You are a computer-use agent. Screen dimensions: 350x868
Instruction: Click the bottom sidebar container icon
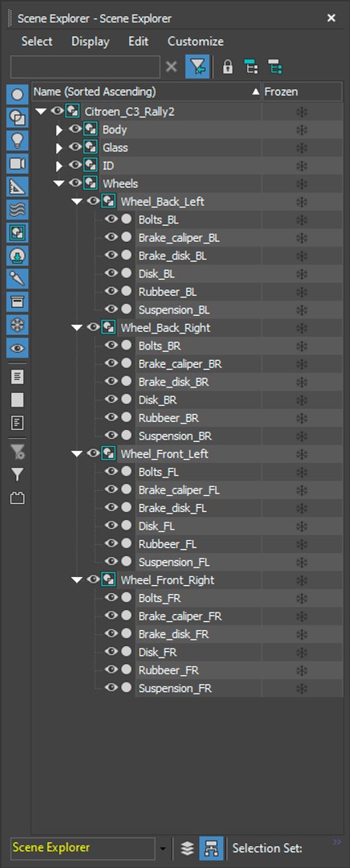coord(17,498)
